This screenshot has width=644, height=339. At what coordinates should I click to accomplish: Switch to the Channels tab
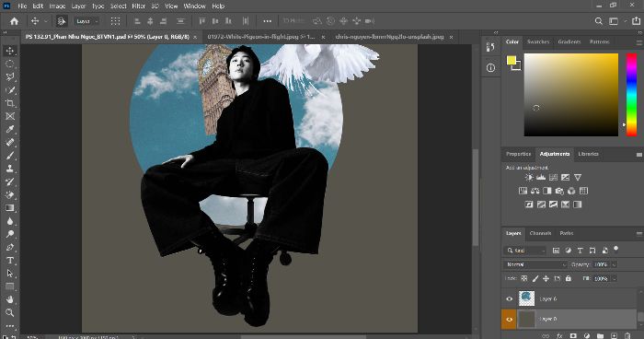point(540,233)
